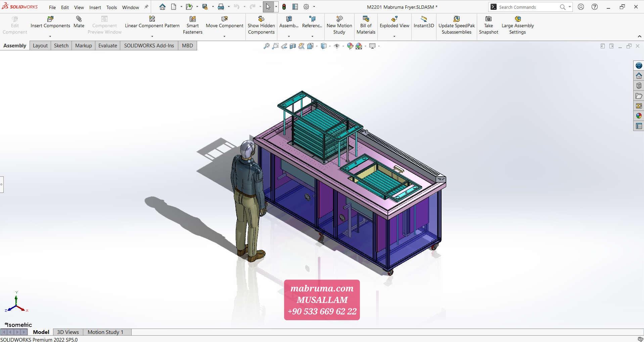644x342 pixels.
Task: Open Linear Component Pattern tool
Action: (x=152, y=22)
